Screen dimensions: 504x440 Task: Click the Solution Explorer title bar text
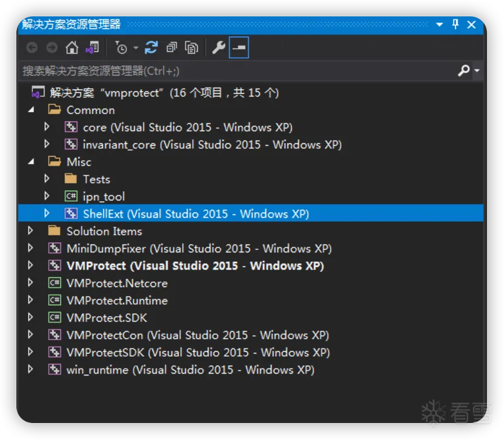[x=71, y=24]
